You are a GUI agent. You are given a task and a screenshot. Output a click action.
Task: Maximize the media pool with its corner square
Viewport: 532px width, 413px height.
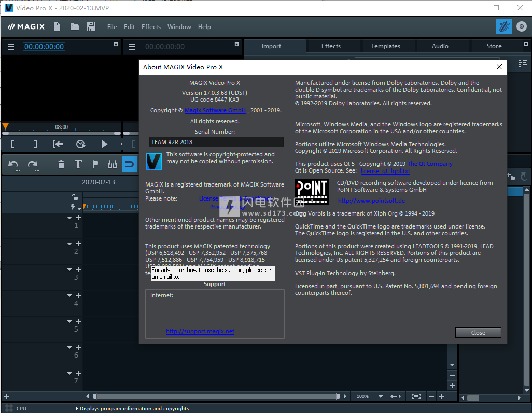point(526,44)
